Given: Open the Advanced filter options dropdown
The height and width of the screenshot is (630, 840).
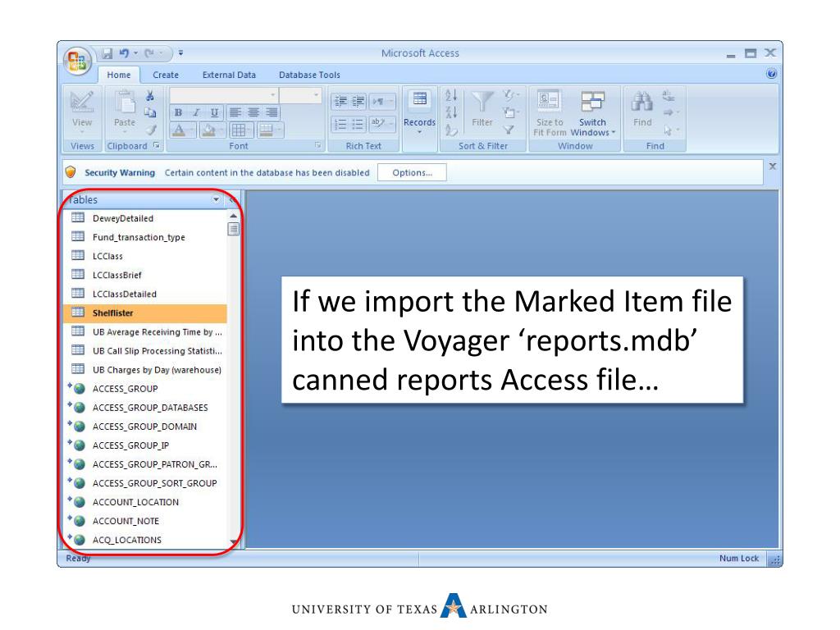Looking at the screenshot, I should pyautogui.click(x=509, y=112).
